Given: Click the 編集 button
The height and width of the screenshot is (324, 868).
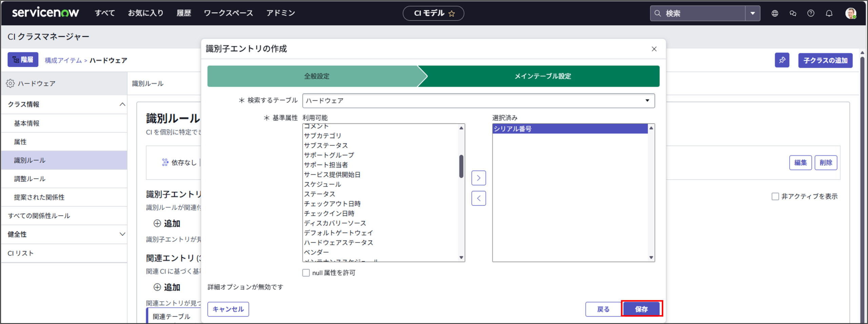Looking at the screenshot, I should [801, 163].
